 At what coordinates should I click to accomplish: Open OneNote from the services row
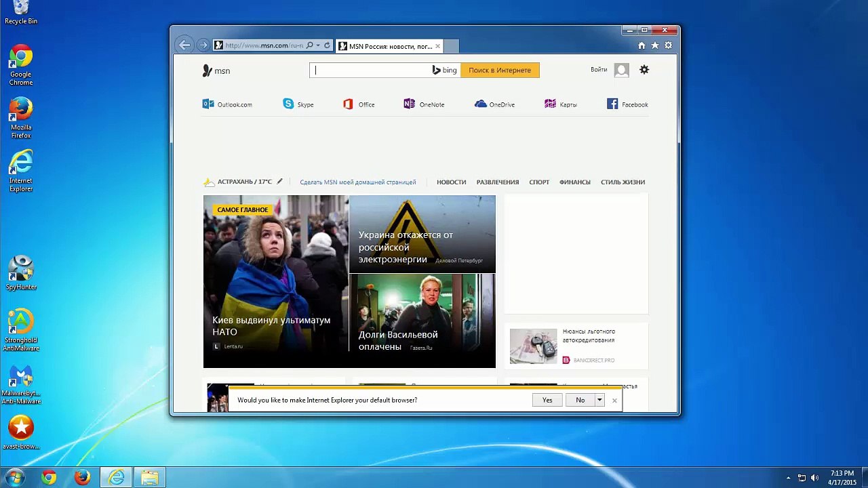424,104
